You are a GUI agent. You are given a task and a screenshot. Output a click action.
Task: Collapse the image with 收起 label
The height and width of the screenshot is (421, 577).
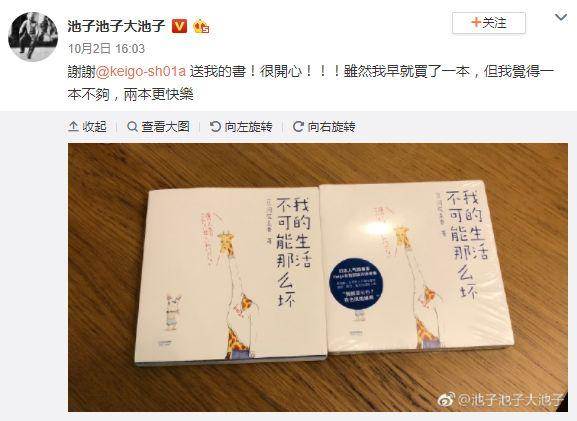94,127
